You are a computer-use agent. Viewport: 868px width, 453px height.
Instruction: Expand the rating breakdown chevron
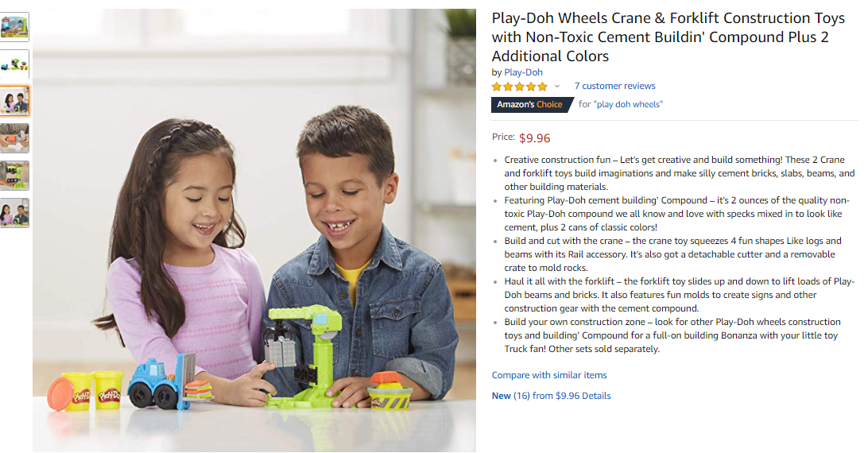pyautogui.click(x=557, y=87)
